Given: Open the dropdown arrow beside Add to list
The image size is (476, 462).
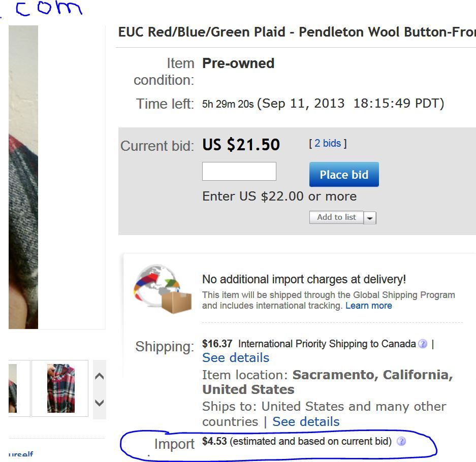Looking at the screenshot, I should pos(370,218).
